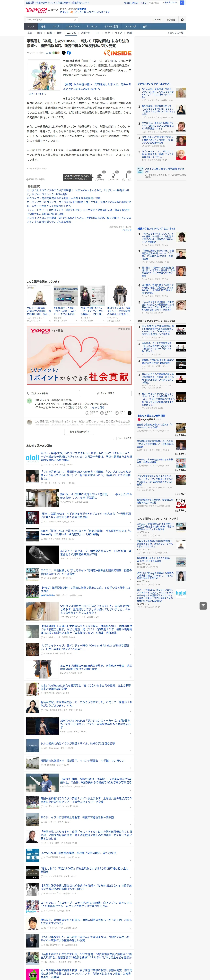Click 共感した smiley reaction on first comment
This screenshot has height=980, width=210.
[87, 413]
